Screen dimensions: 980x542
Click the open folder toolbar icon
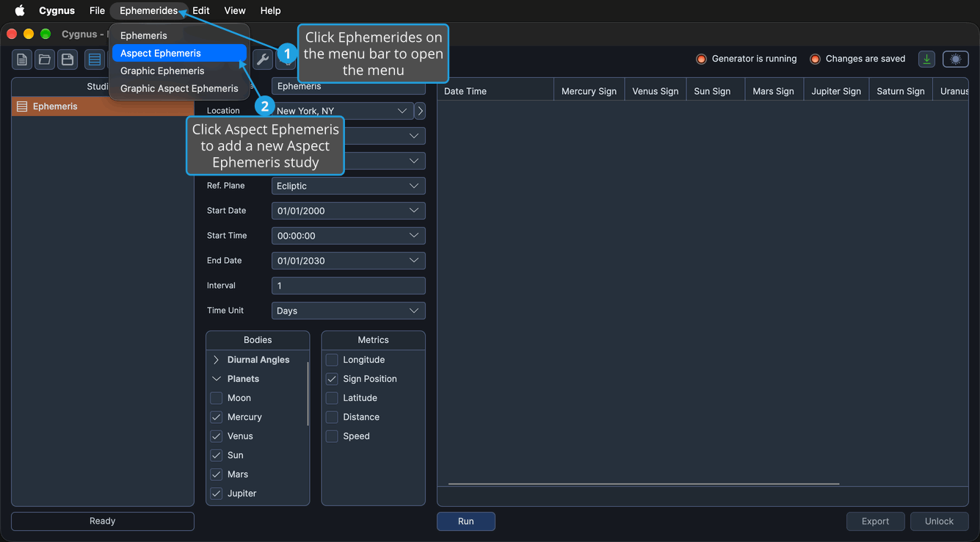tap(45, 59)
